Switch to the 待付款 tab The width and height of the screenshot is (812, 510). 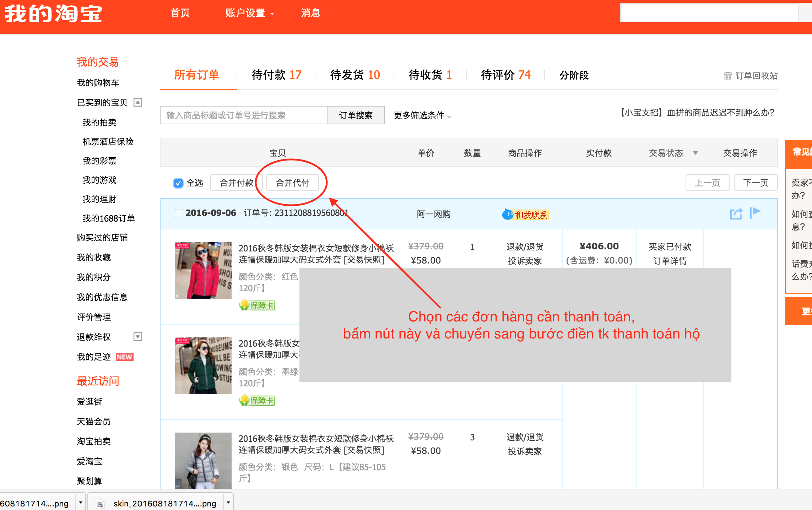[276, 75]
